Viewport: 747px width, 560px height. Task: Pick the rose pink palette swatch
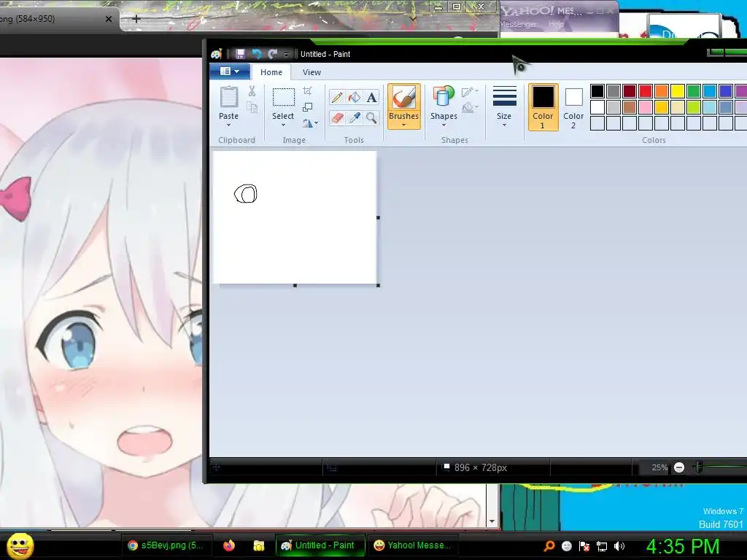click(646, 107)
